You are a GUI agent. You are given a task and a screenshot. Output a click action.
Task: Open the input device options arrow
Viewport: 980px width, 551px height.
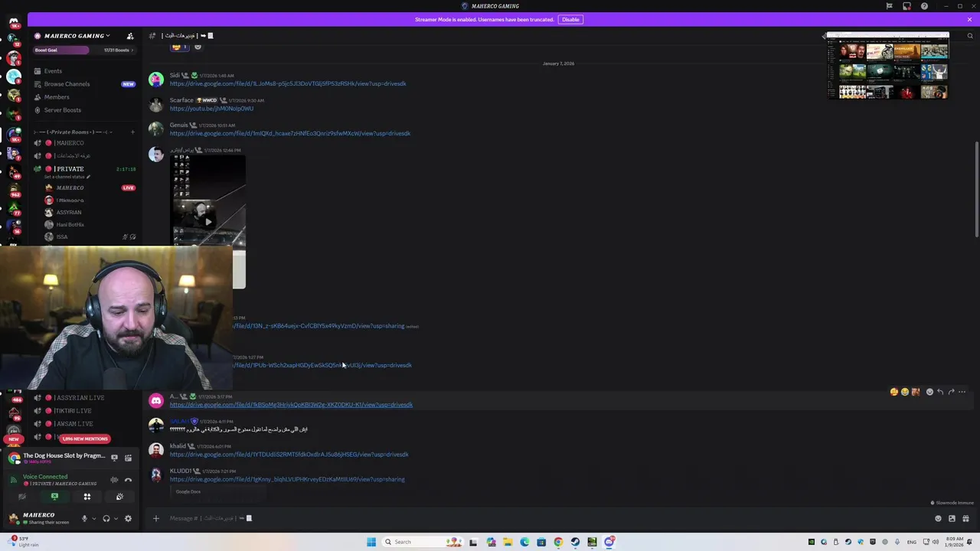(x=94, y=518)
